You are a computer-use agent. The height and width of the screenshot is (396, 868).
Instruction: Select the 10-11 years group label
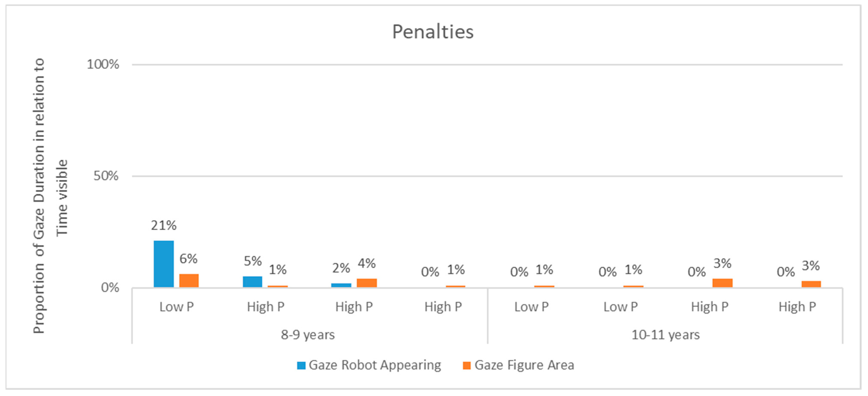click(x=665, y=335)
